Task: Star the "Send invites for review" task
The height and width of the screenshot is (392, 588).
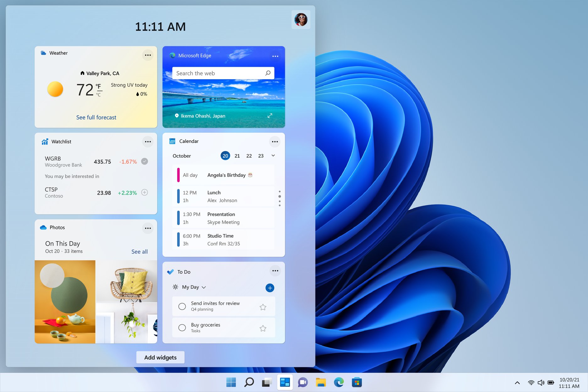Action: (263, 307)
